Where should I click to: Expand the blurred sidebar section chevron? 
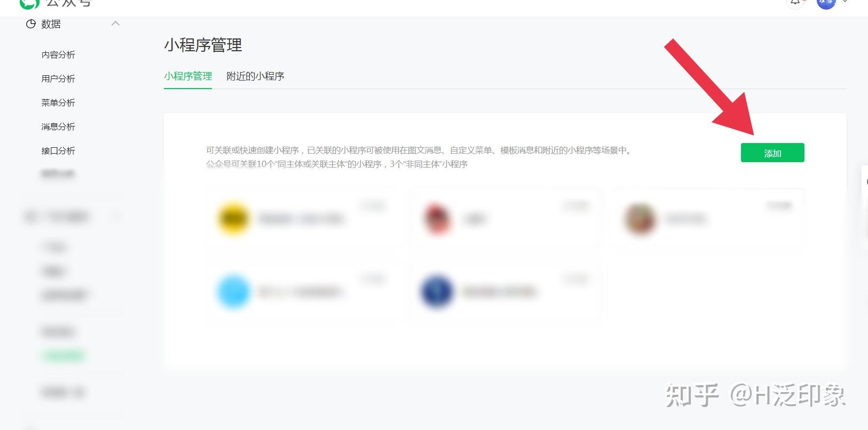click(115, 216)
